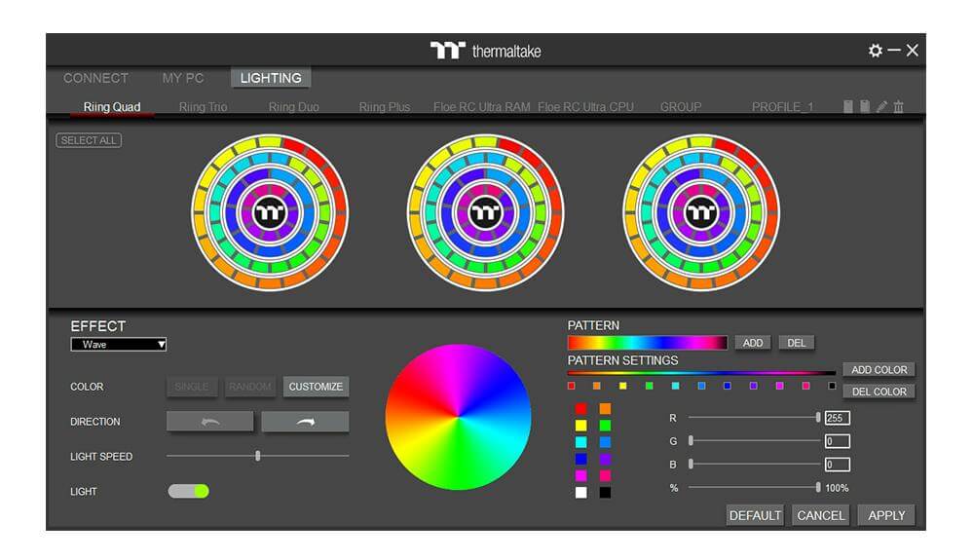Set direction with the left curved arrow
Screen dimensions: 973x560
click(209, 422)
